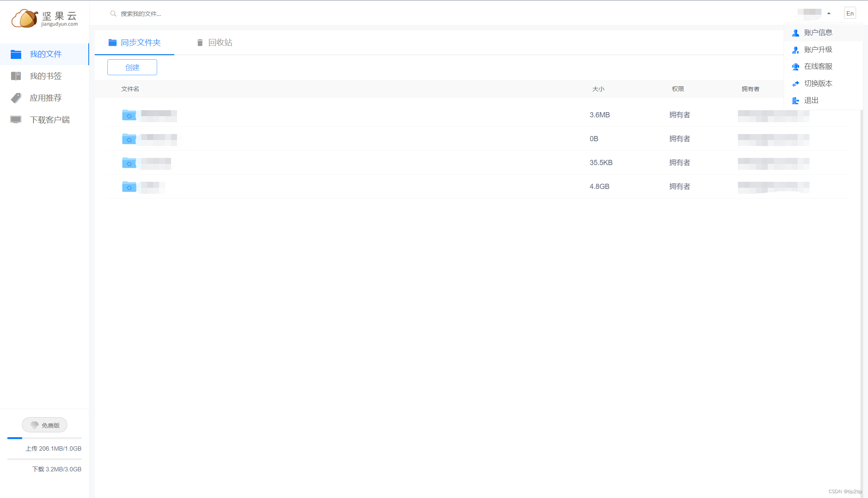868x498 pixels.
Task: Go to 我的文件 in sidebar
Action: point(45,54)
